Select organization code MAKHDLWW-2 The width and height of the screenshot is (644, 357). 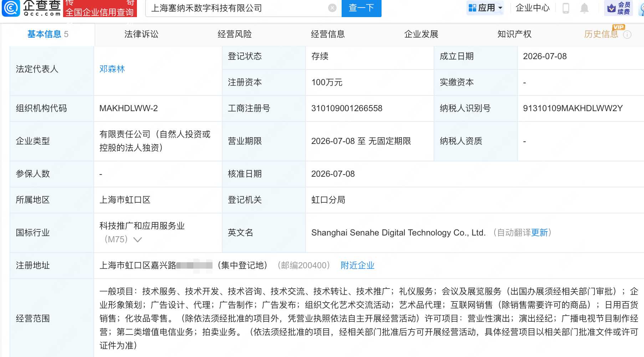[x=128, y=108]
